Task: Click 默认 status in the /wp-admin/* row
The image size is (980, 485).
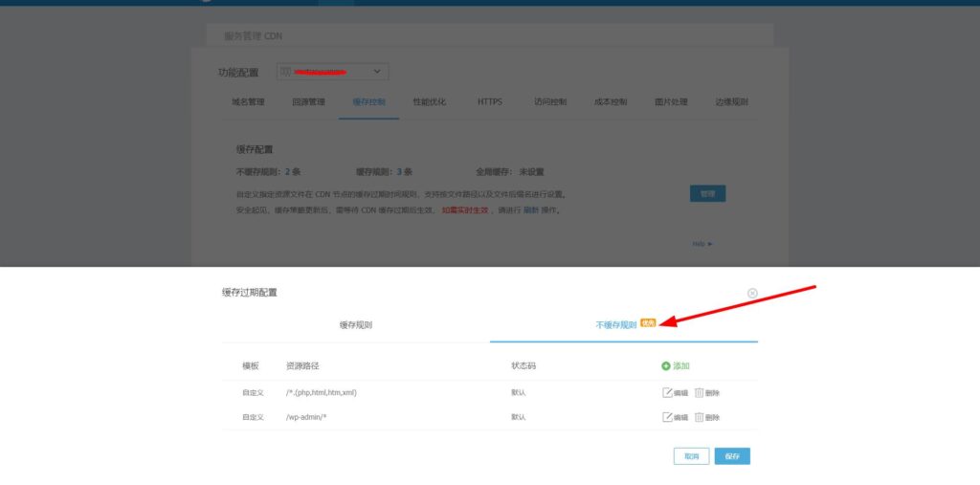Action: (518, 417)
